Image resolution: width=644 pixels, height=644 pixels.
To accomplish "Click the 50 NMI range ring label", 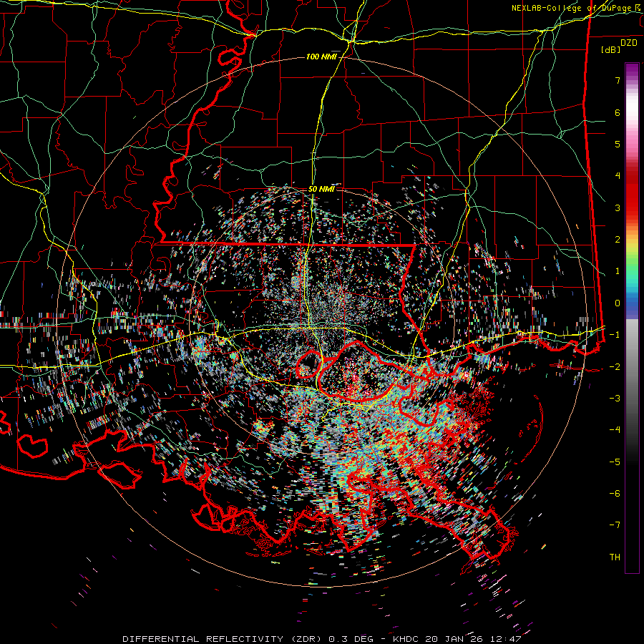I will pyautogui.click(x=321, y=189).
